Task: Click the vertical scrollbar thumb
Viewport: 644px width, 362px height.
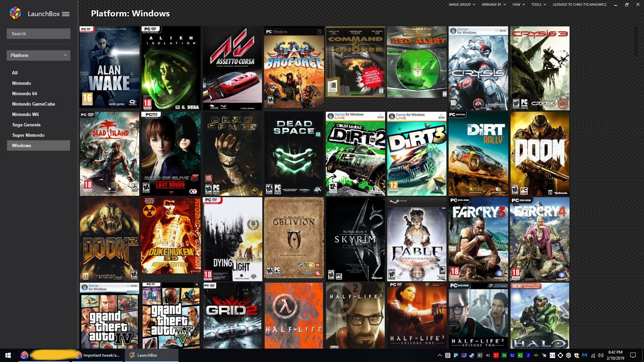Action: [x=636, y=41]
